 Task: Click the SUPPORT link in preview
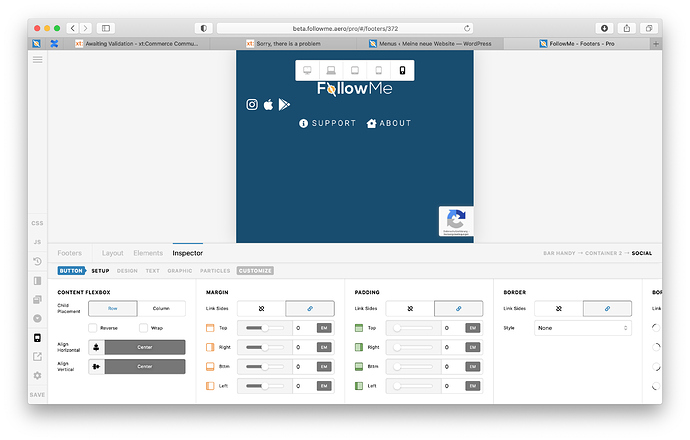[327, 123]
